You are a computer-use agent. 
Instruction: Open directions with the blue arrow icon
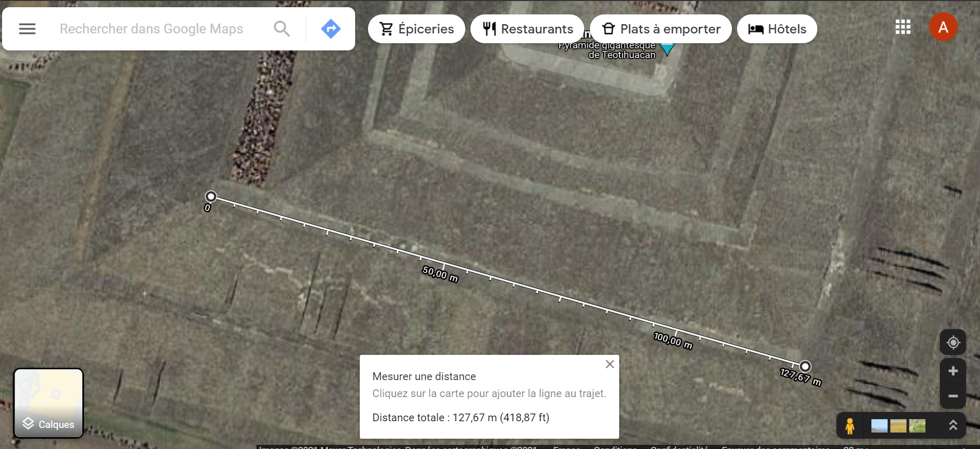(330, 29)
